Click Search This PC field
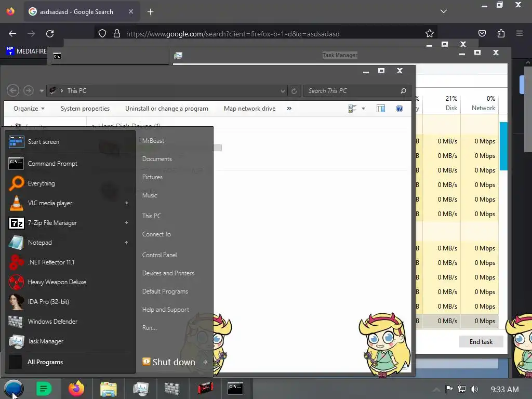The height and width of the screenshot is (399, 532). tap(357, 91)
